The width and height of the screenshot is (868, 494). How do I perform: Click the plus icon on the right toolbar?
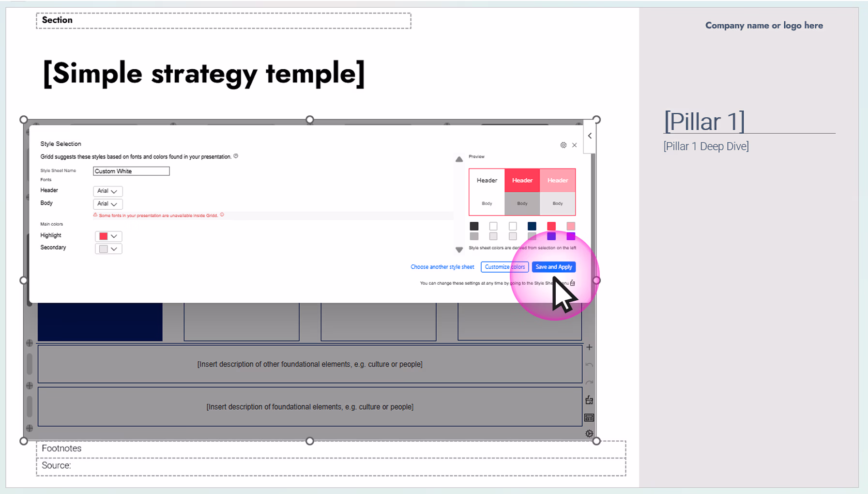(589, 347)
